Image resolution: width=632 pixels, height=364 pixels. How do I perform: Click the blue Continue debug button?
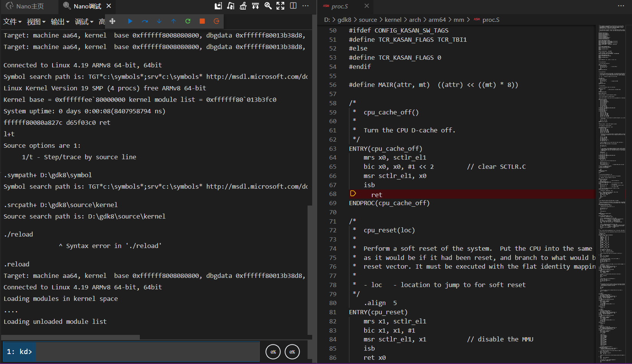pyautogui.click(x=130, y=21)
